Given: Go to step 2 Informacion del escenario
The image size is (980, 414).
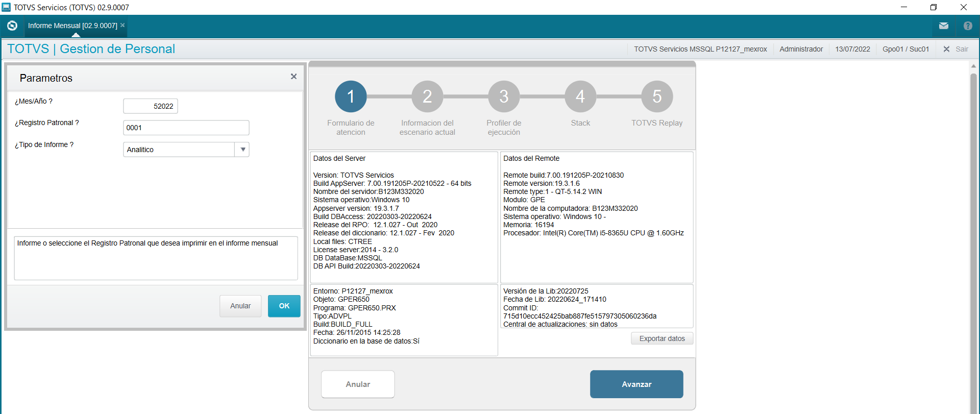Looking at the screenshot, I should point(427,96).
